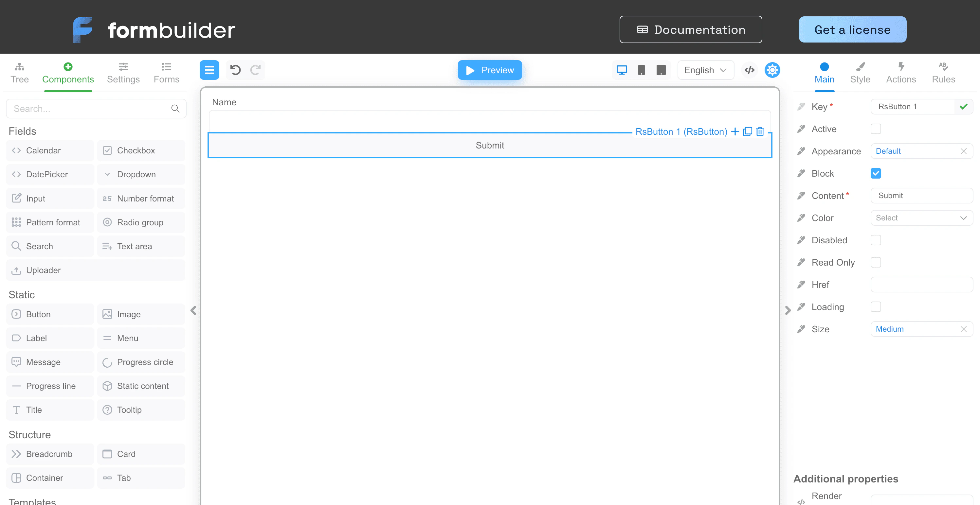Duplicate the RsButton 1 component
This screenshot has width=980, height=505.
point(748,131)
